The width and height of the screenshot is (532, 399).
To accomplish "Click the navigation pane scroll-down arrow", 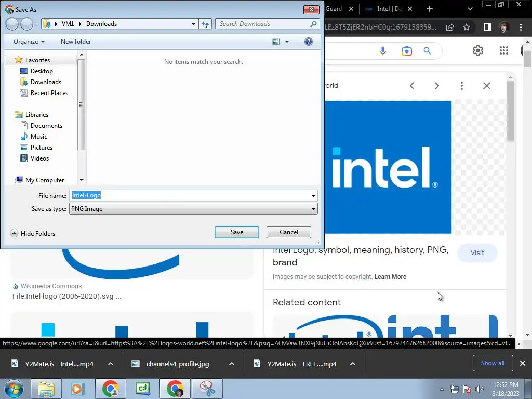I will [x=82, y=180].
